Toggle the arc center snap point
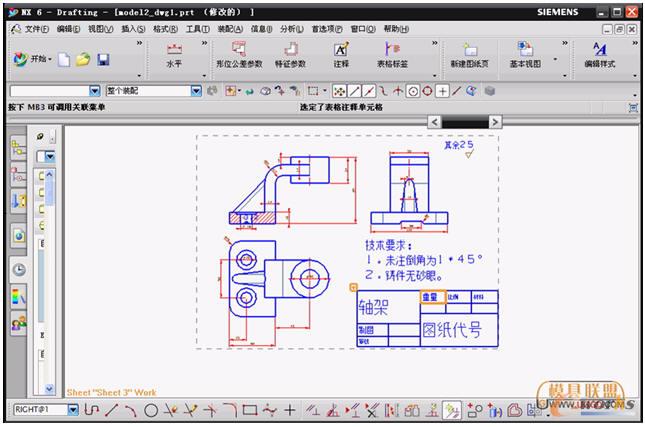Screen dimensions: 645x427 412,91
